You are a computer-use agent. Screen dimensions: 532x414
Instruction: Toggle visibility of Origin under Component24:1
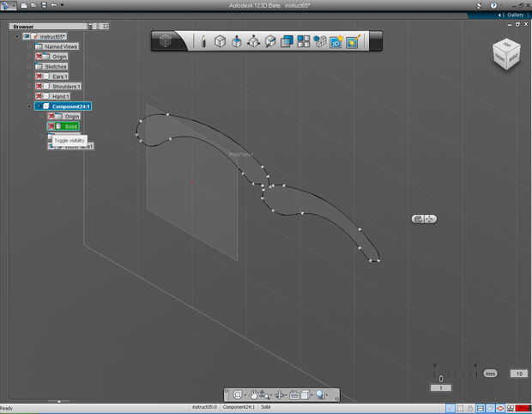coord(51,116)
